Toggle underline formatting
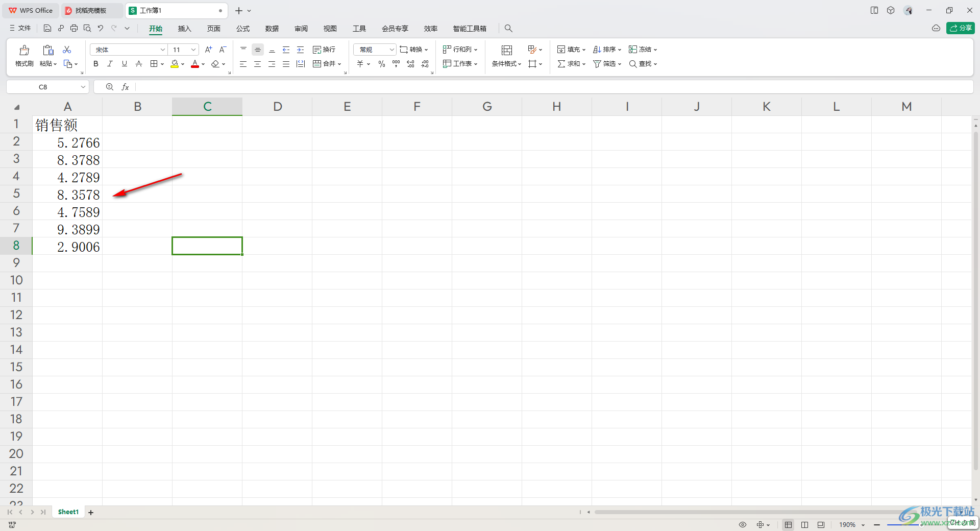 124,64
